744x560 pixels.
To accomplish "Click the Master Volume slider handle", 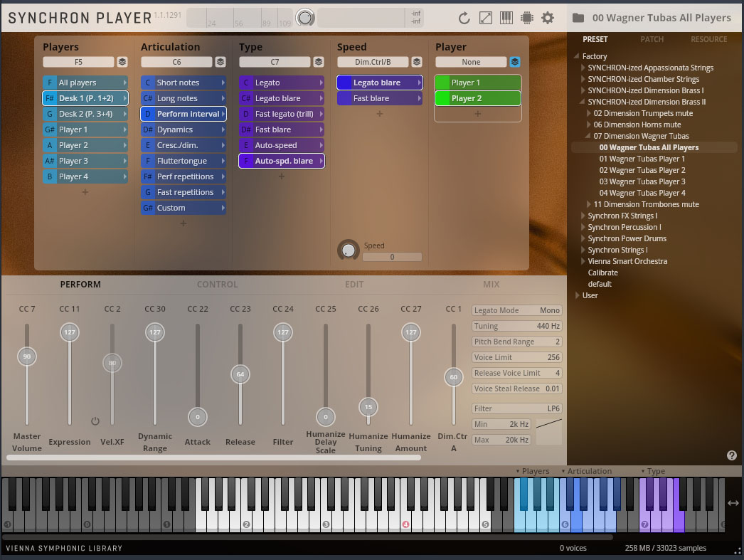I will click(x=27, y=356).
